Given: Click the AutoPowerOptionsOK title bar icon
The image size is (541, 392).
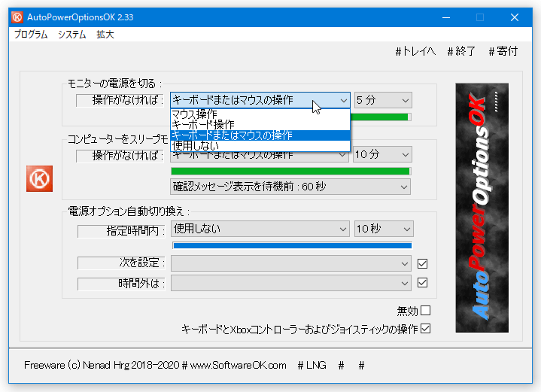Looking at the screenshot, I should point(17,17).
